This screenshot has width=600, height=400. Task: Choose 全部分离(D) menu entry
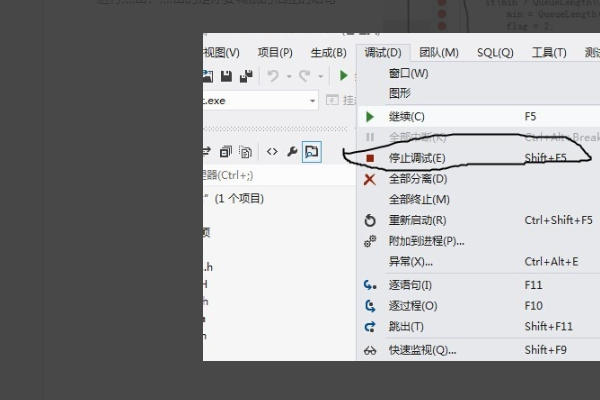[418, 179]
